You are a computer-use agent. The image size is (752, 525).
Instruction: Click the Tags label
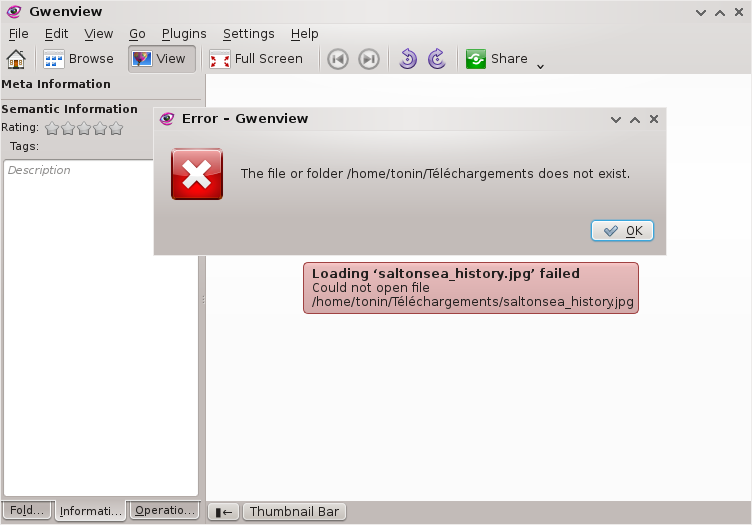(24, 146)
